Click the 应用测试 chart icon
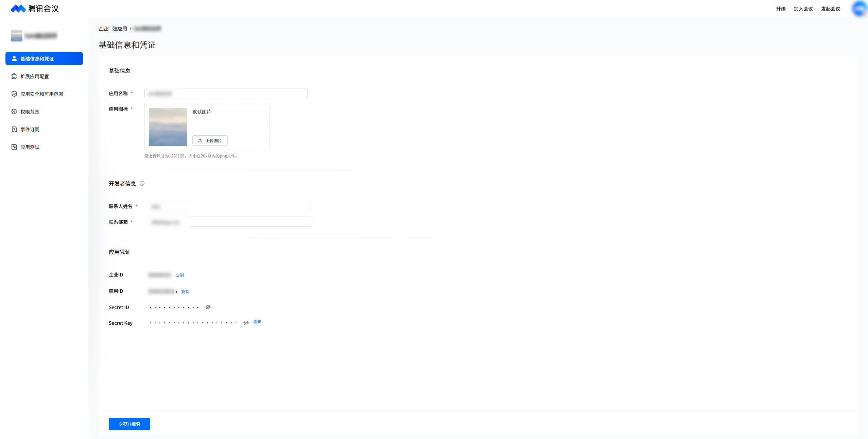 14,147
